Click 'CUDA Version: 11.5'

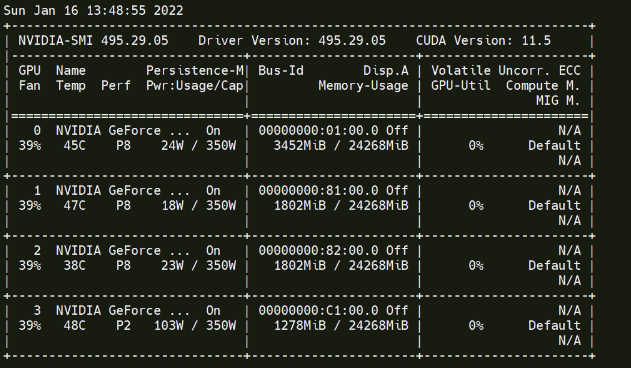coord(483,41)
